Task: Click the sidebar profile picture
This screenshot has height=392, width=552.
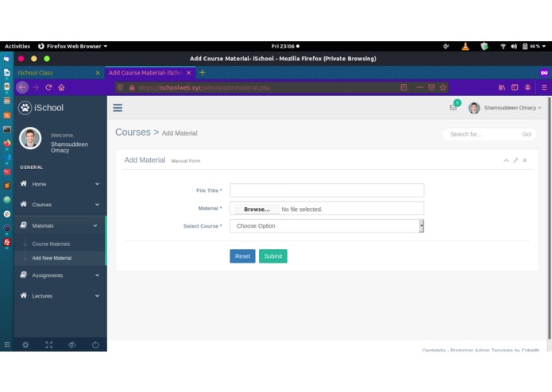Action: (x=30, y=138)
